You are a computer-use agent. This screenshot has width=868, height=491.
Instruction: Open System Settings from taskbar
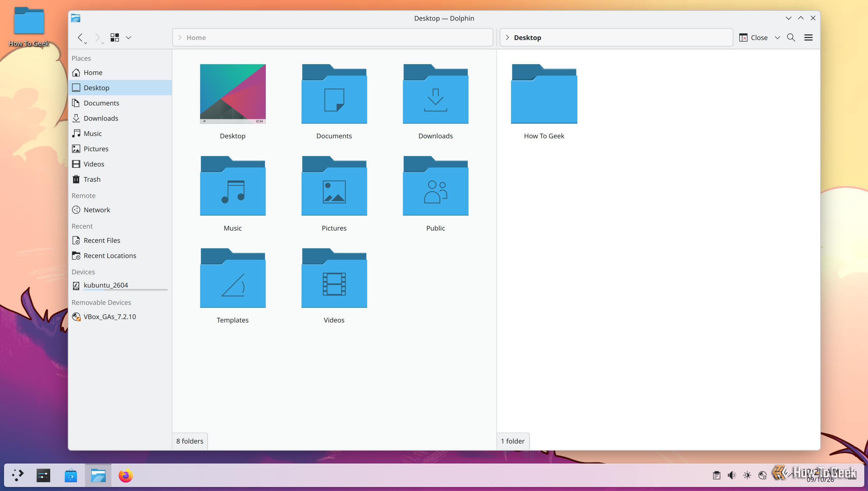43,475
